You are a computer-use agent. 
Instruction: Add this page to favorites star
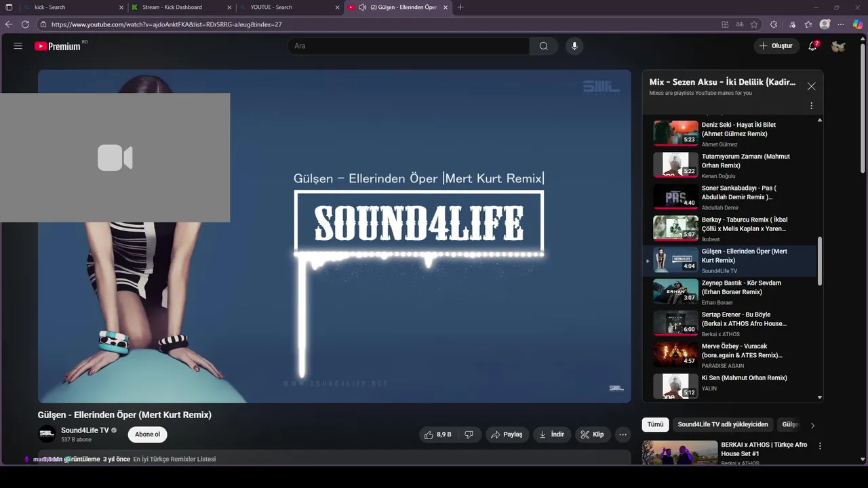754,24
